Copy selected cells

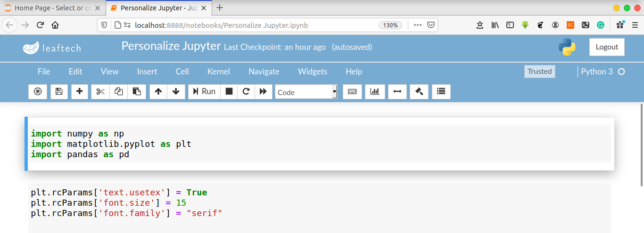pos(118,92)
